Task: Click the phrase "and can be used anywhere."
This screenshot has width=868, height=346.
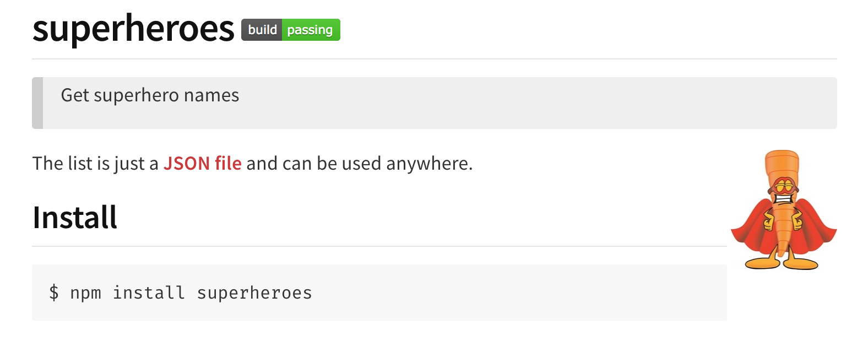Action: (x=360, y=164)
